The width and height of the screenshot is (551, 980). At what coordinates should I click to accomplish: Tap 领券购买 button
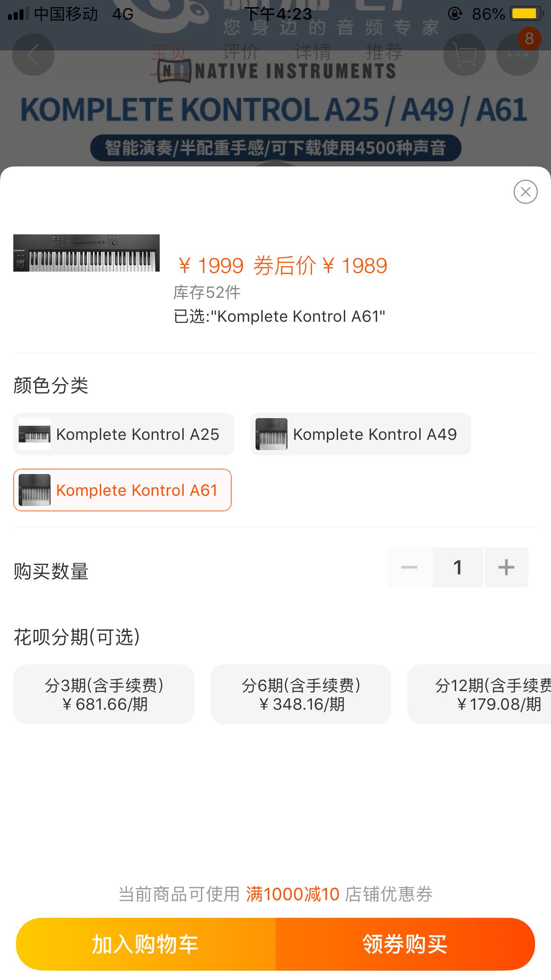pos(405,944)
